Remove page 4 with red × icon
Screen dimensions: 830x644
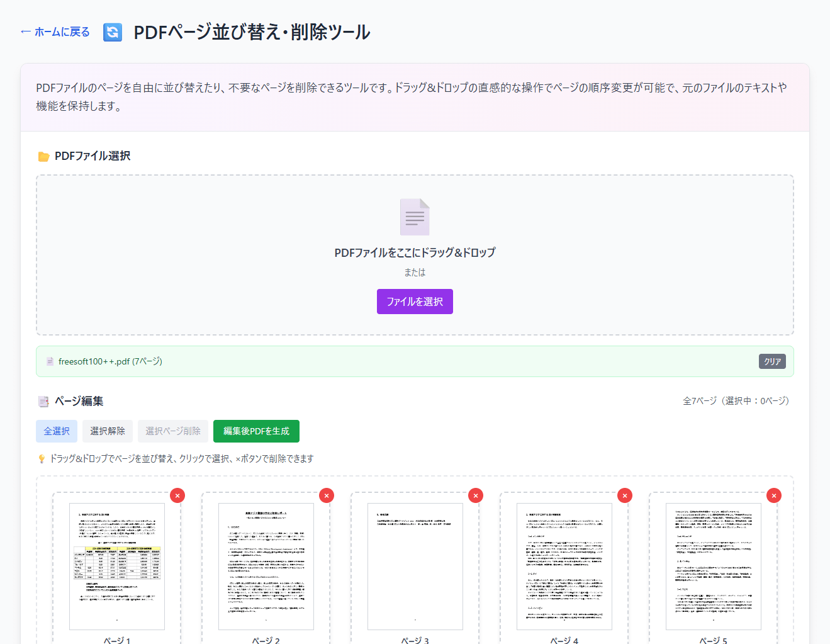pos(625,495)
